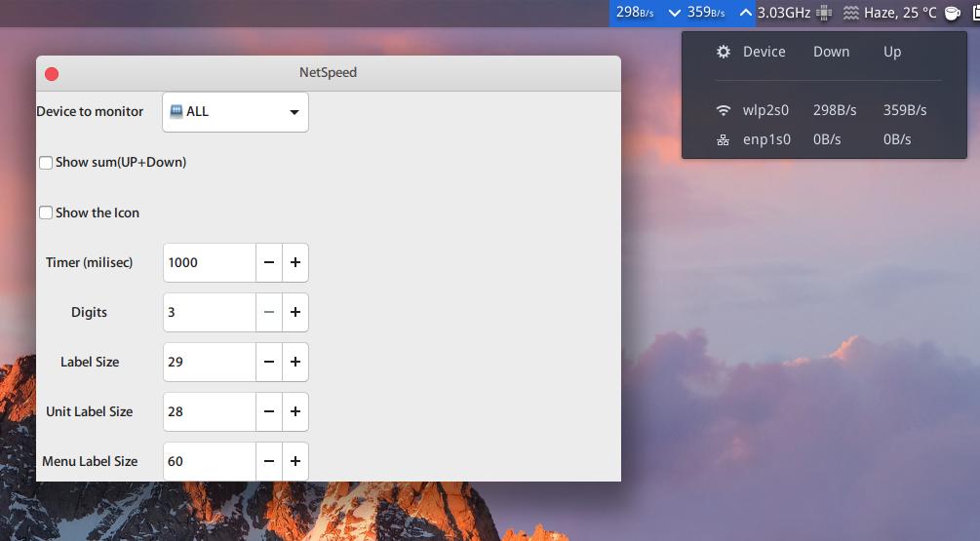Open the Haze weather indicator
This screenshot has height=541, width=980.
coord(890,13)
